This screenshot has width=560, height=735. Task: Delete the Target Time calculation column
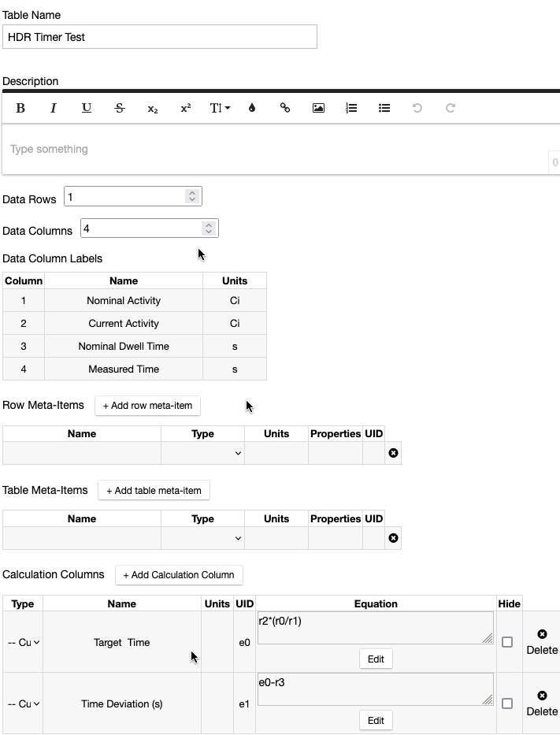pyautogui.click(x=542, y=642)
